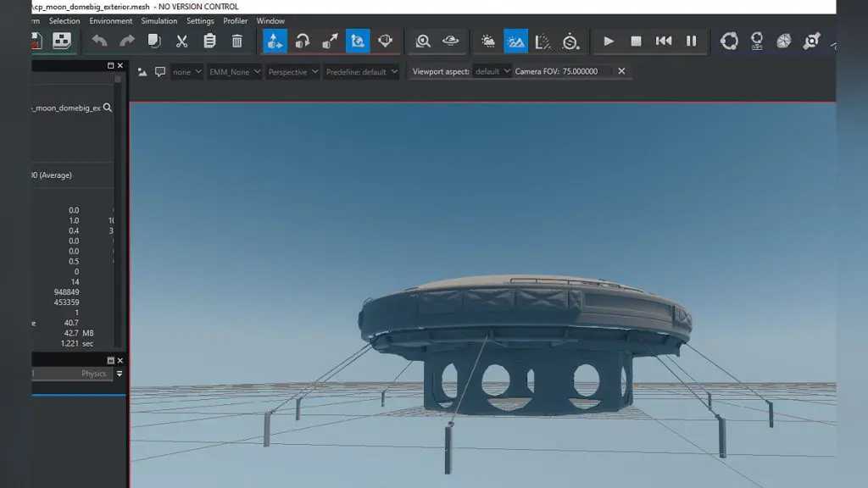Click the Paste clipboard icon
The height and width of the screenshot is (488, 868).
[209, 41]
